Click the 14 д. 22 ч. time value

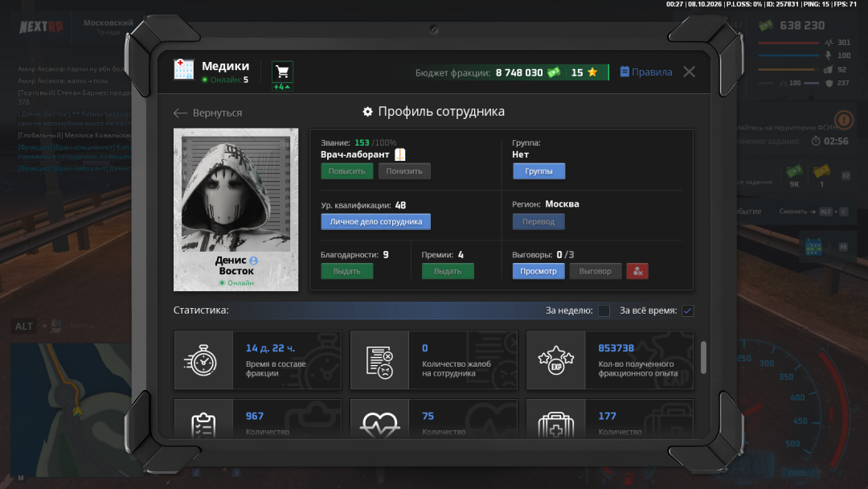click(x=271, y=348)
